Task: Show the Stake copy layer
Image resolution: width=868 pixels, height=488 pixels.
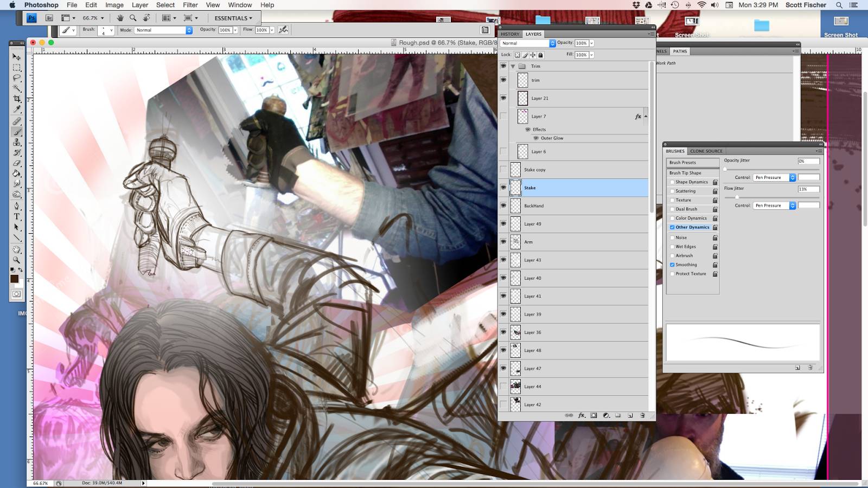Action: pyautogui.click(x=503, y=170)
